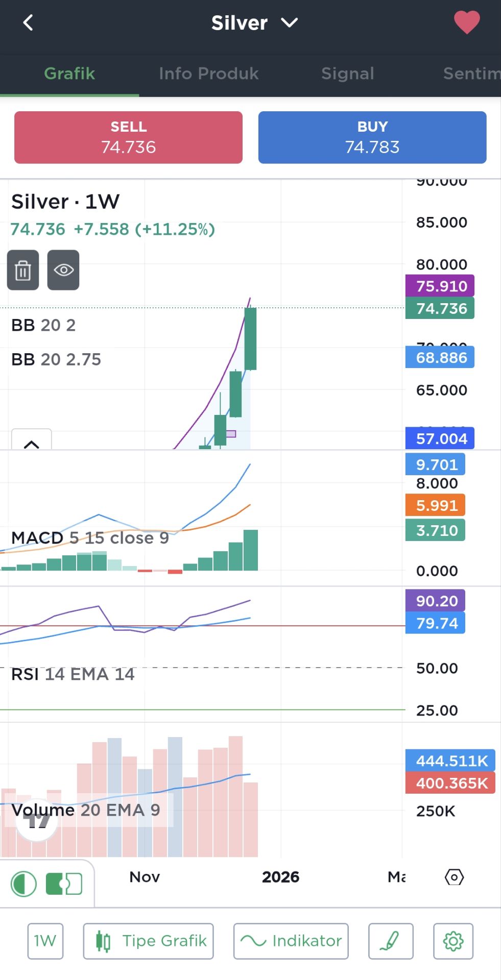Open the hexagon chart scale settings
Viewport: 501px width, 980px height.
pyautogui.click(x=454, y=877)
